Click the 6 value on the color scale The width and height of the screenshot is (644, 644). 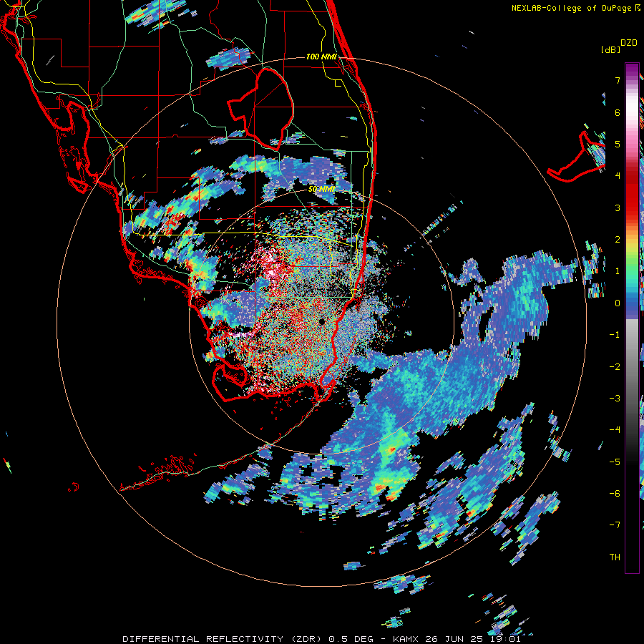pyautogui.click(x=618, y=112)
